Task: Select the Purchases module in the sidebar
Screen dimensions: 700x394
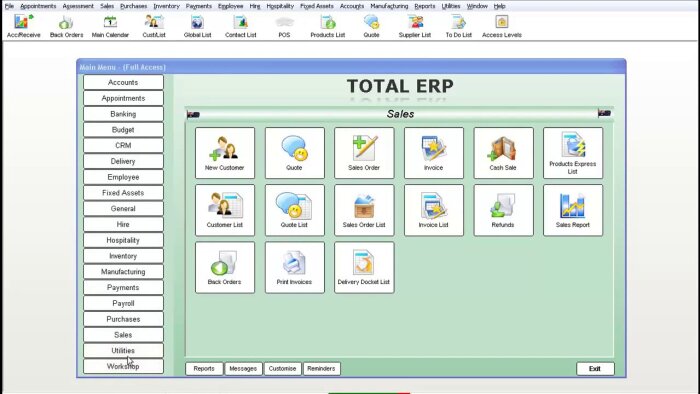Action: click(123, 319)
